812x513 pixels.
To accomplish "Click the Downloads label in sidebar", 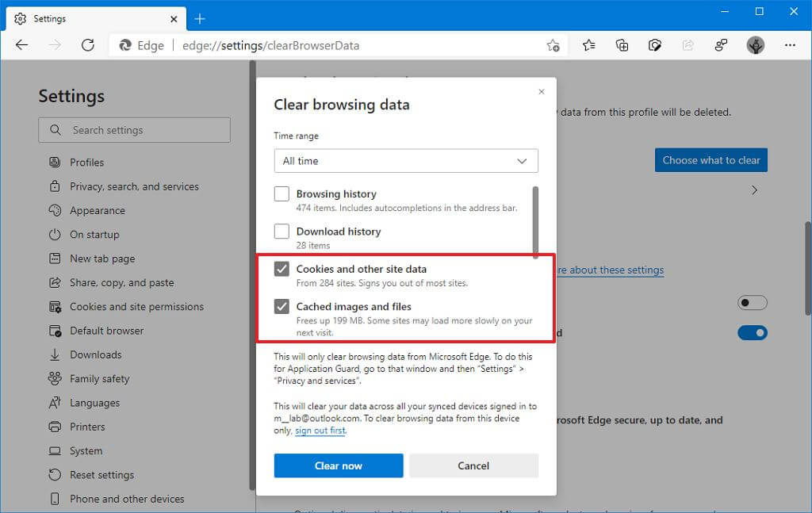I will tap(96, 354).
